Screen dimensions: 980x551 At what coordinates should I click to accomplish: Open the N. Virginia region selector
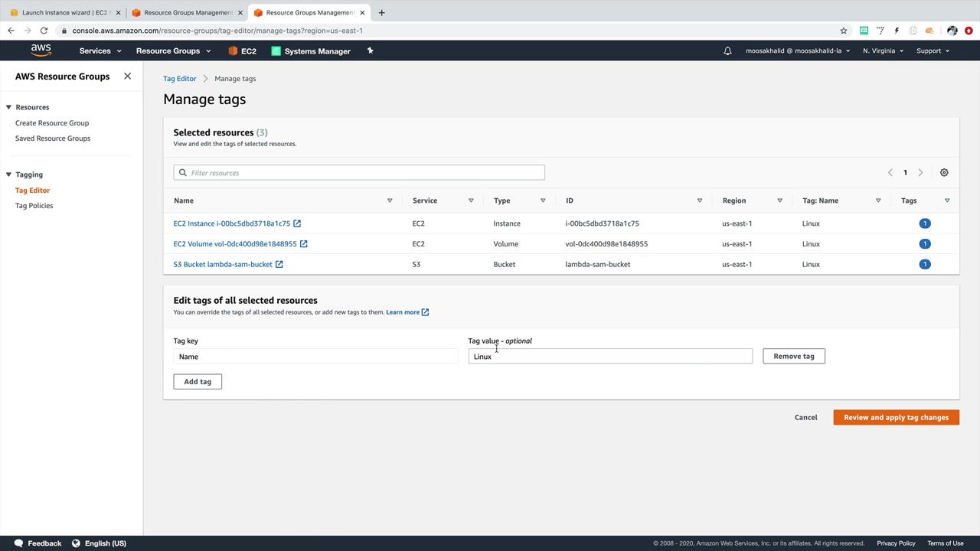883,51
